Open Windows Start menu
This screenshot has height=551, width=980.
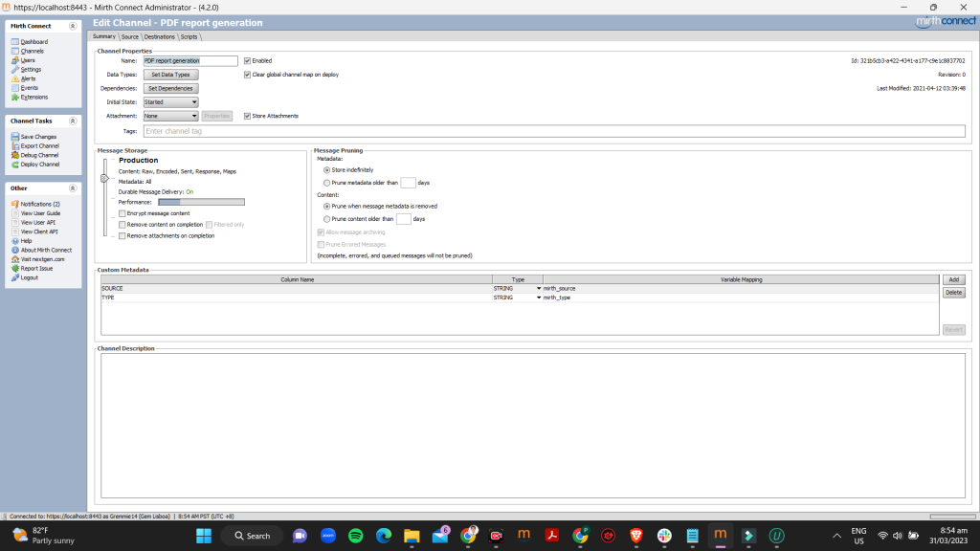pos(204,536)
